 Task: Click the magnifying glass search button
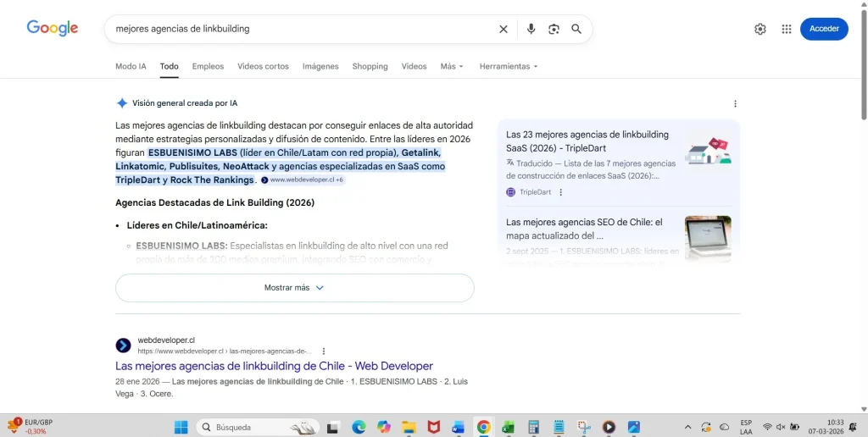click(x=576, y=30)
